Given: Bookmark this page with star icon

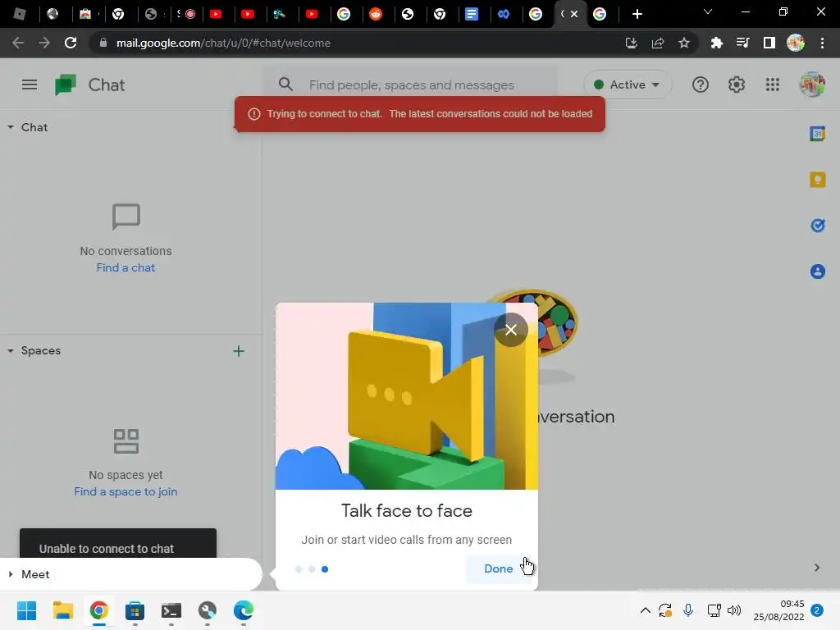Looking at the screenshot, I should tap(684, 43).
